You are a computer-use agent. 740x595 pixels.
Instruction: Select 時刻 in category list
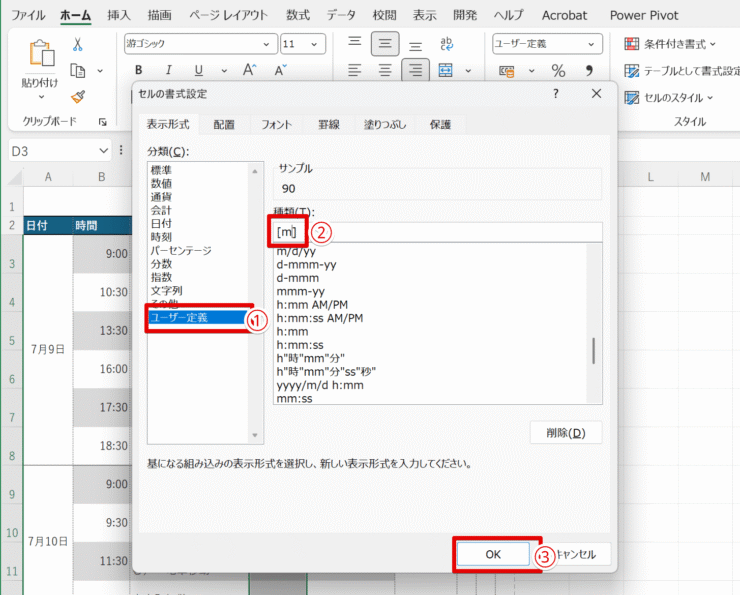pos(161,237)
